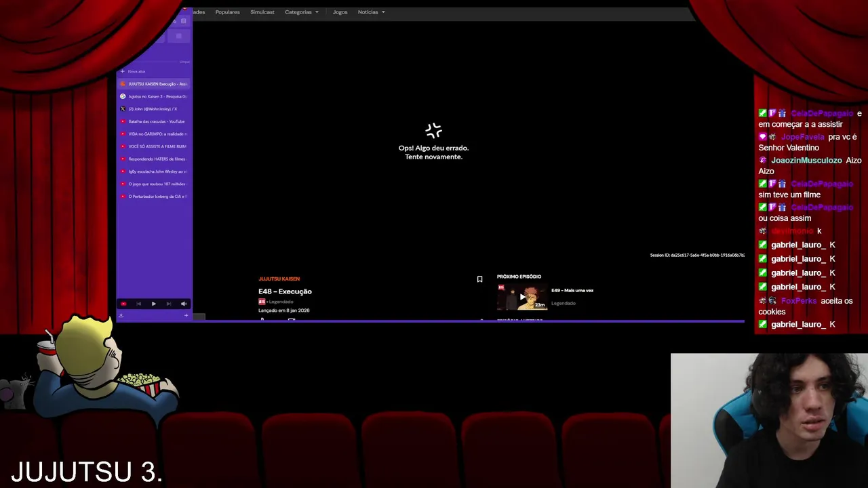Open the Categorias dropdown

click(301, 12)
